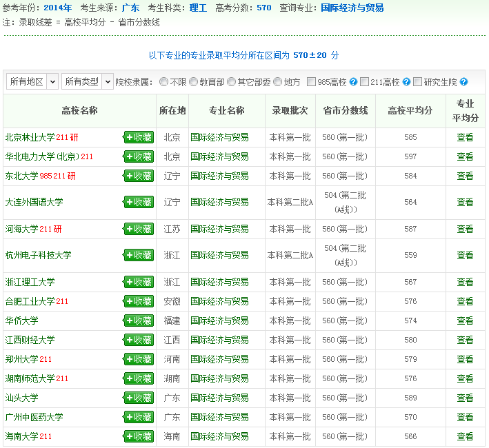Open 河海大学 school link

coord(21,229)
